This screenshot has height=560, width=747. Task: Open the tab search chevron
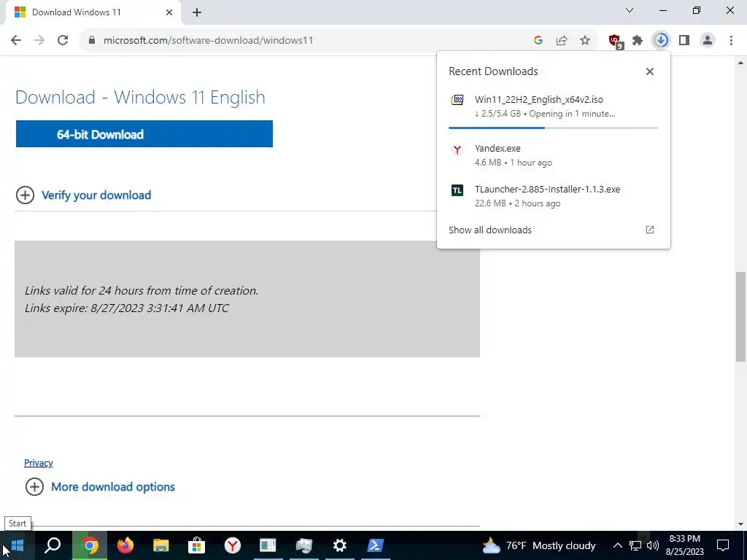[x=630, y=10]
